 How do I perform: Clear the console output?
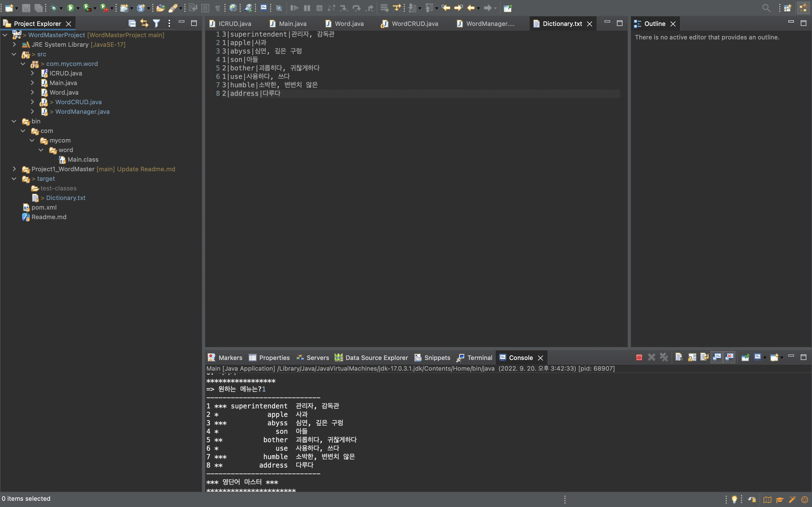679,357
